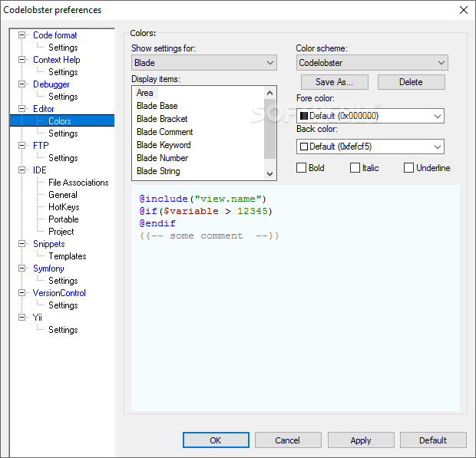Viewport: 476px width, 458px height.
Task: Select Colors under Editor
Action: click(60, 121)
